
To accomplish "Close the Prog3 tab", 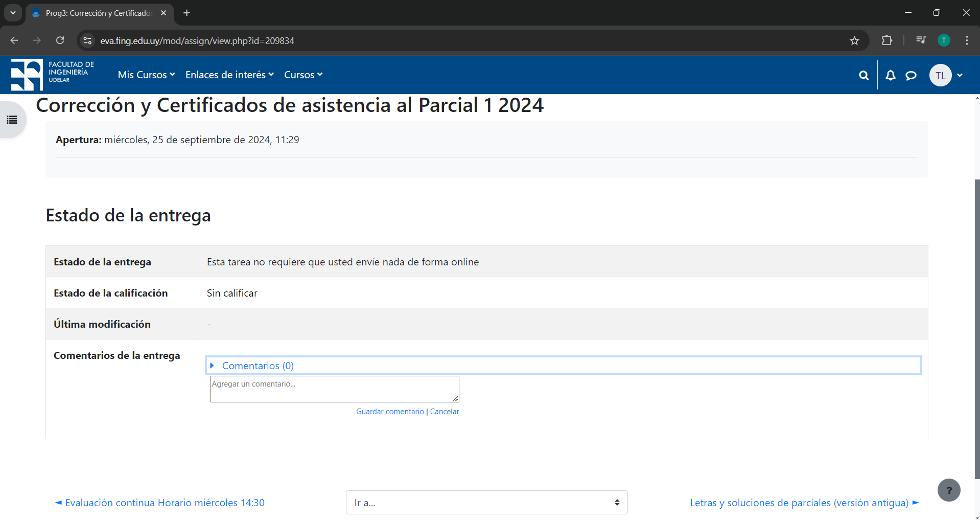I will point(164,13).
